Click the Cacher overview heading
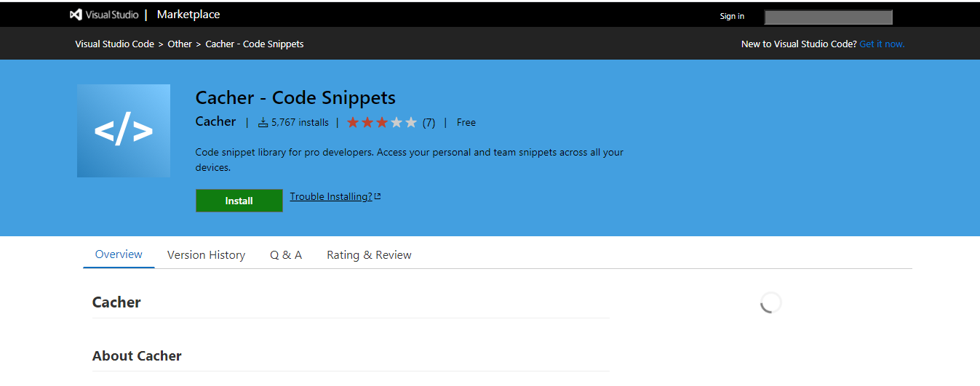The image size is (980, 386). 116,302
